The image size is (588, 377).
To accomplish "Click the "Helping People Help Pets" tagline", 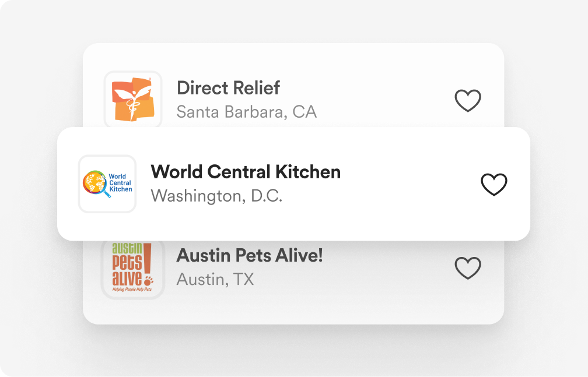I will pyautogui.click(x=132, y=290).
